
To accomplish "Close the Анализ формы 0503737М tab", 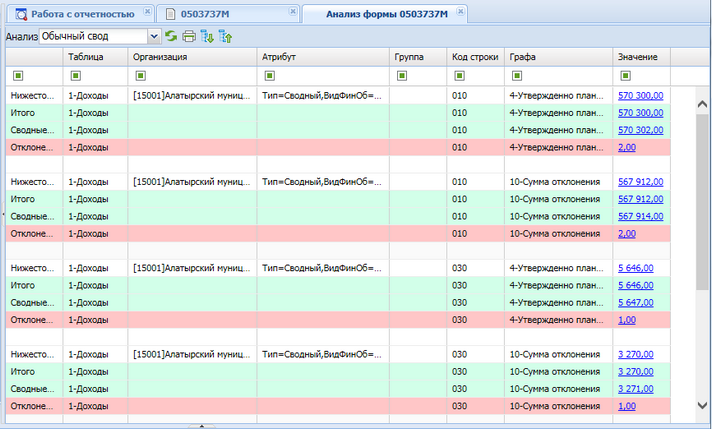I will pyautogui.click(x=460, y=12).
